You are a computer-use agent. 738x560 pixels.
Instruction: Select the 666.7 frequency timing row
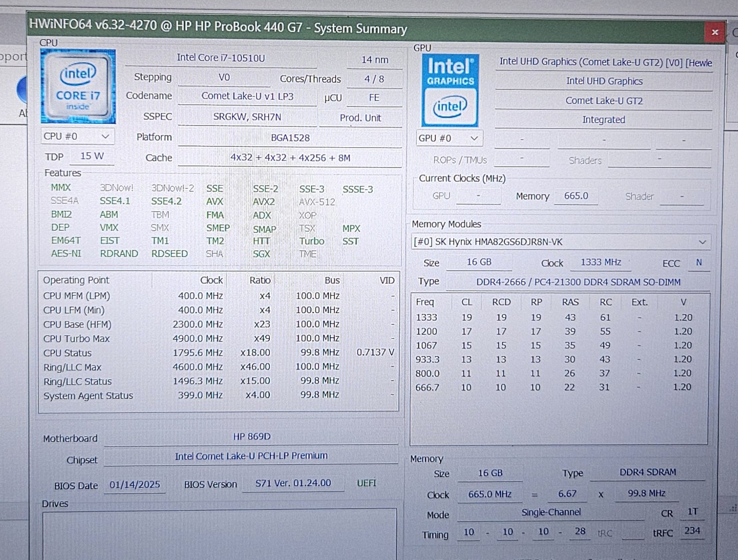click(559, 387)
